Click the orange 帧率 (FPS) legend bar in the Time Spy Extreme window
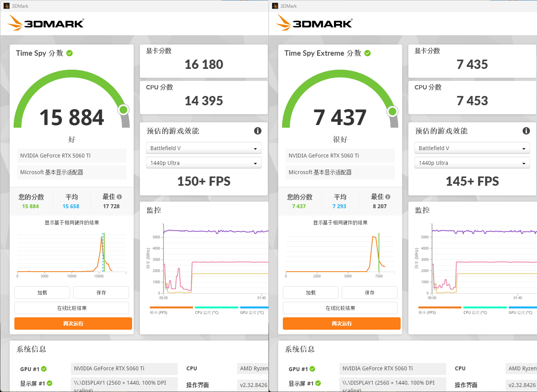This screenshot has height=392, width=537. click(440, 308)
